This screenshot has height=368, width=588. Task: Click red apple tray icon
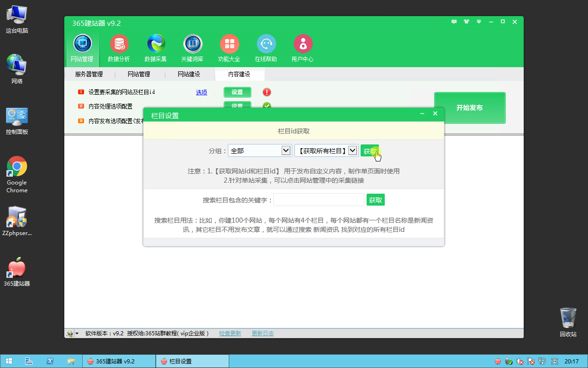[498, 361]
